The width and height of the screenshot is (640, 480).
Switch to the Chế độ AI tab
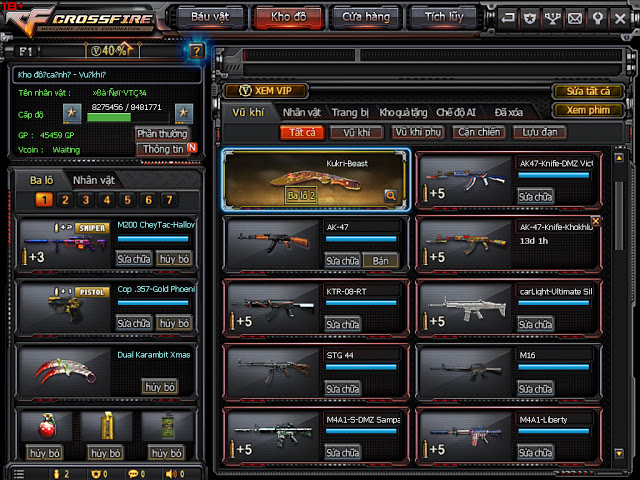(456, 112)
